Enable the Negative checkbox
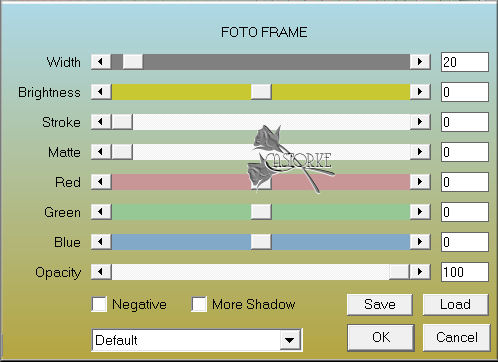The image size is (498, 362). (x=99, y=304)
